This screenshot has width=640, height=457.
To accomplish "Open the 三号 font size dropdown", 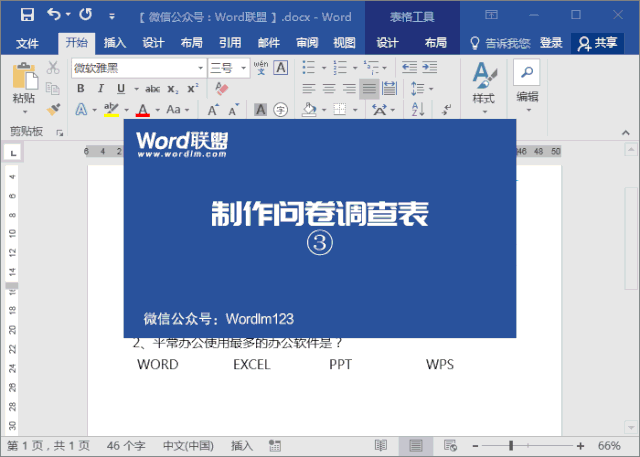I will pos(244,68).
